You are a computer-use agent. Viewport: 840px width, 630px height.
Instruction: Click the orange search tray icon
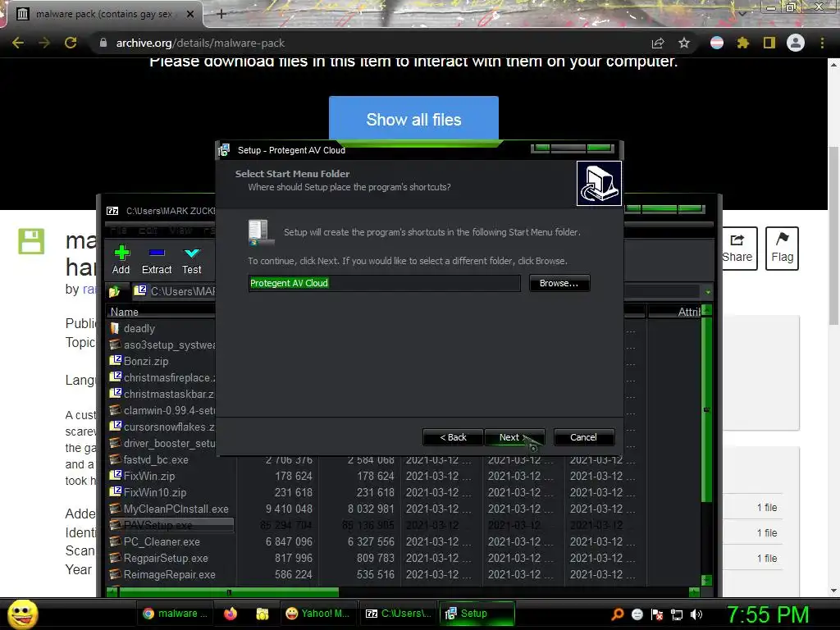617,614
